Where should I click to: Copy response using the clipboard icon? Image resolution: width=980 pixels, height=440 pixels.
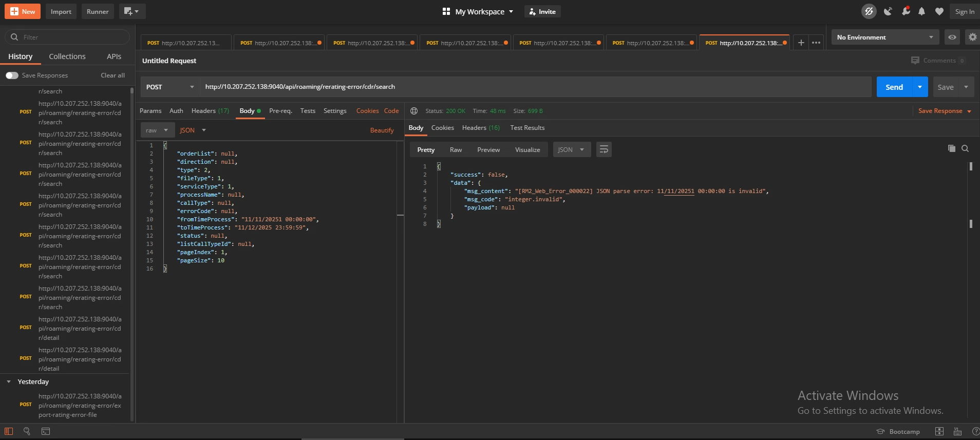click(951, 148)
